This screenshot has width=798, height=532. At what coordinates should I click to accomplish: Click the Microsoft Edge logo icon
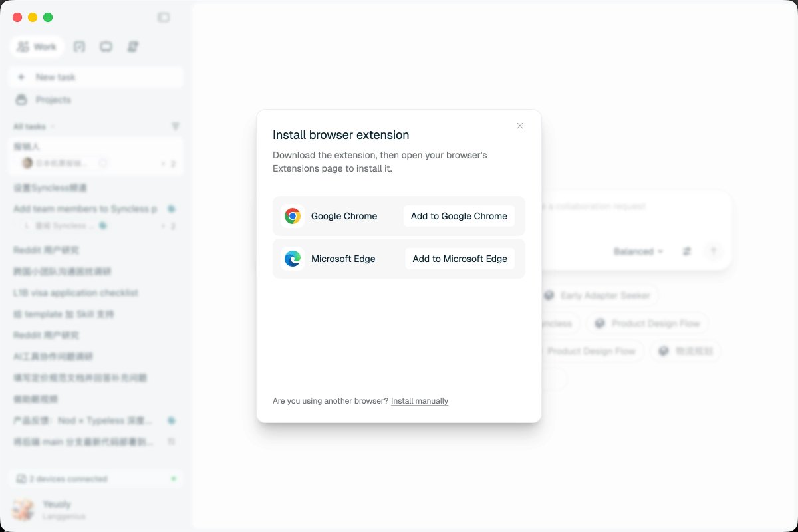293,259
